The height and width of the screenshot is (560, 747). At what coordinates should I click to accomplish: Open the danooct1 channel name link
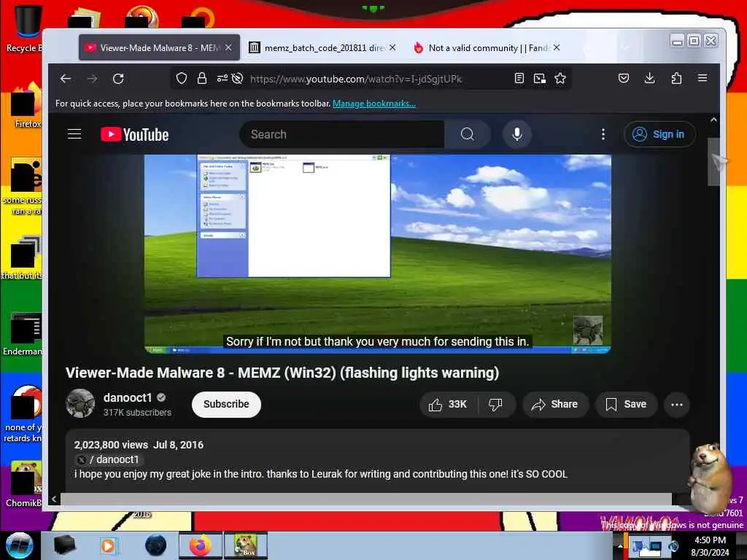click(x=127, y=397)
